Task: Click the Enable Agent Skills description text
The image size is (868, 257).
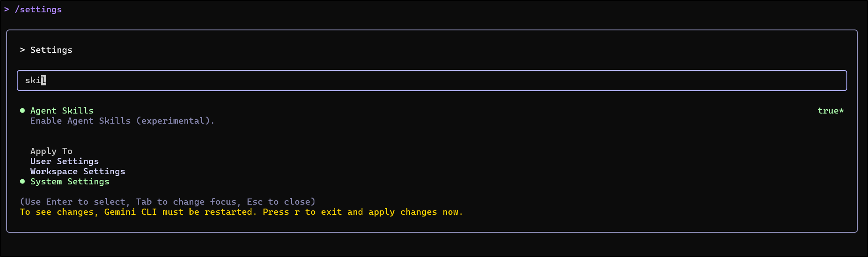Action: pyautogui.click(x=122, y=121)
